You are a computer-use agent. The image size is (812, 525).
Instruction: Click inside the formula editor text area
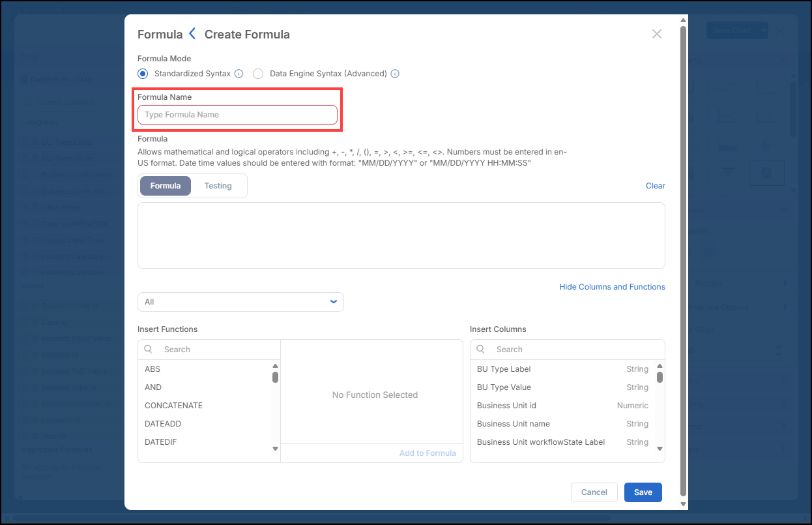(401, 235)
